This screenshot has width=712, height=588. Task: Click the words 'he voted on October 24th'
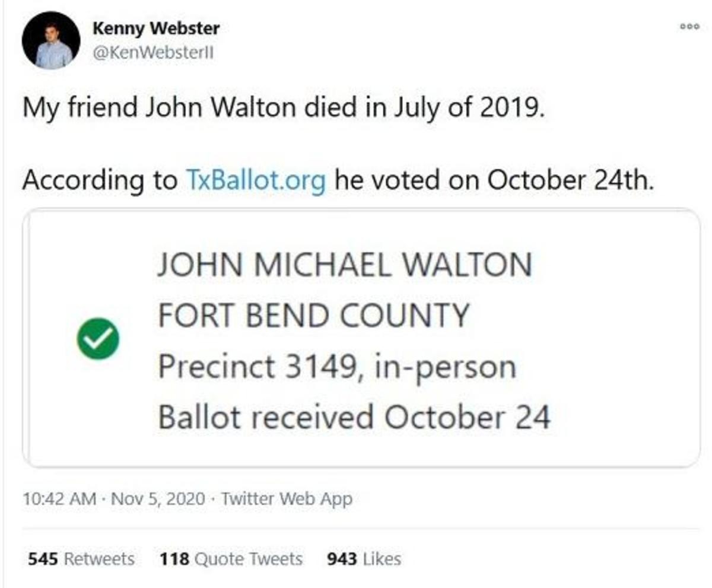(x=494, y=180)
